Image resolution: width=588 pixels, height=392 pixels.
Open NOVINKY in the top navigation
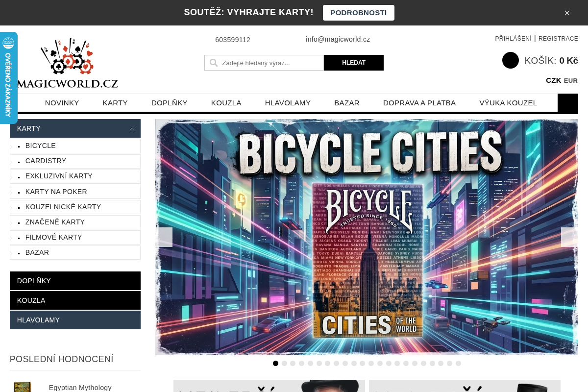62,103
